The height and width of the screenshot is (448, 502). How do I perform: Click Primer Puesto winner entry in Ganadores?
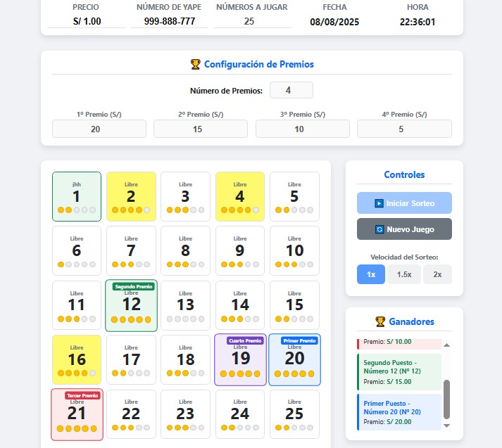(399, 411)
